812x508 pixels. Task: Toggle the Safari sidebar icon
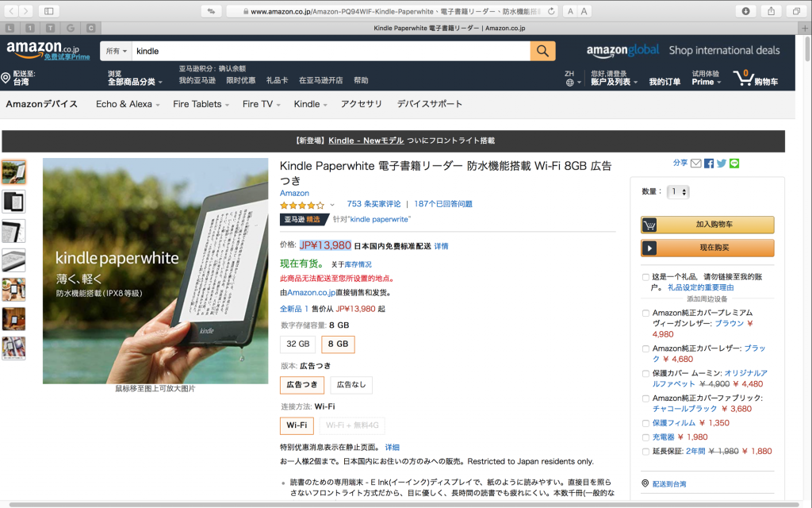(x=48, y=11)
